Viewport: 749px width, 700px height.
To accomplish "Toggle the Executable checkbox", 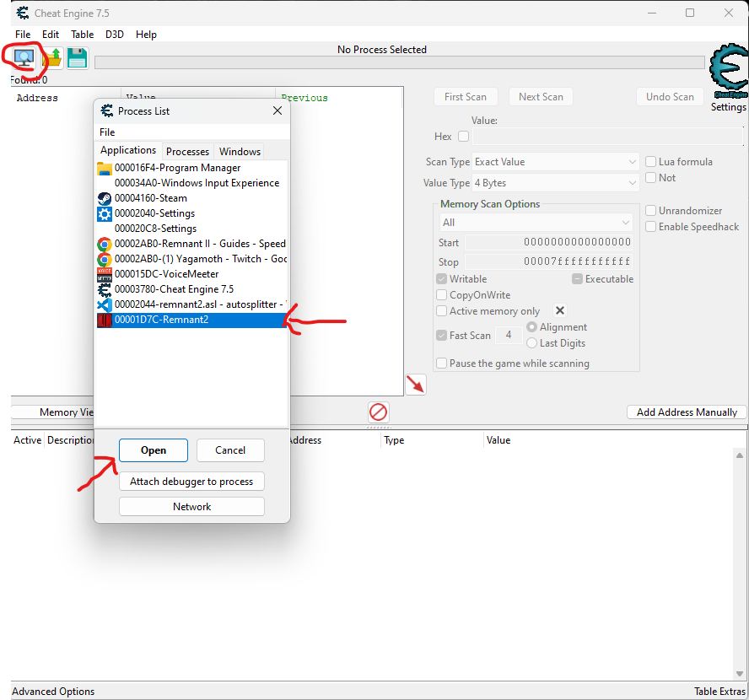I will tap(577, 279).
